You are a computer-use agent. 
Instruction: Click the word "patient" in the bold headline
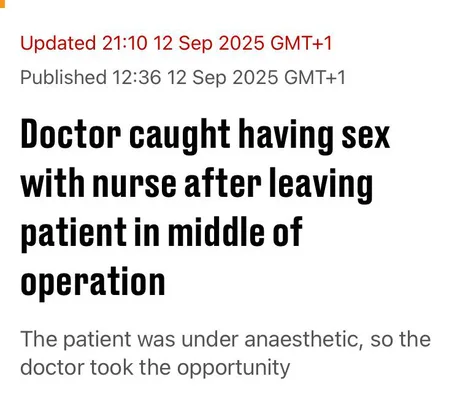click(x=74, y=233)
